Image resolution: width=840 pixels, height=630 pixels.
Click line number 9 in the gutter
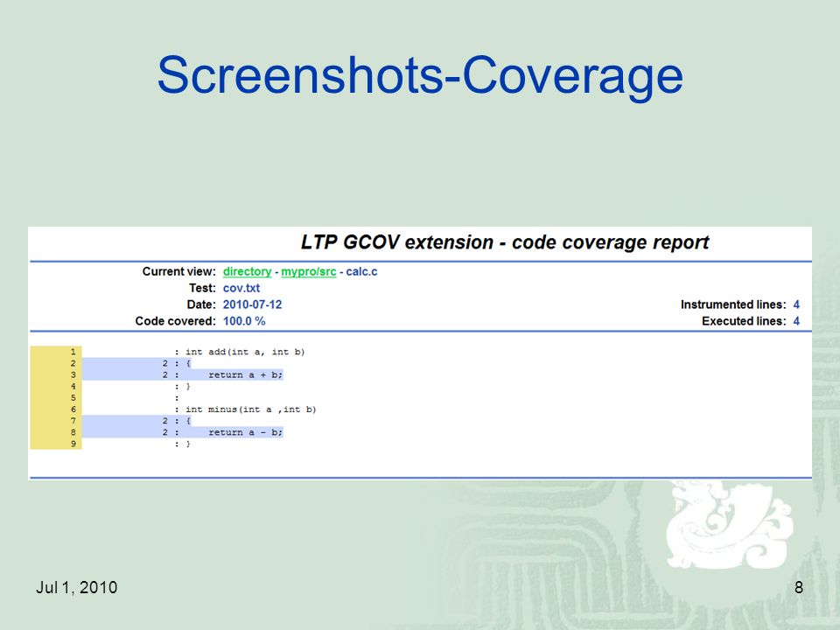coord(73,444)
